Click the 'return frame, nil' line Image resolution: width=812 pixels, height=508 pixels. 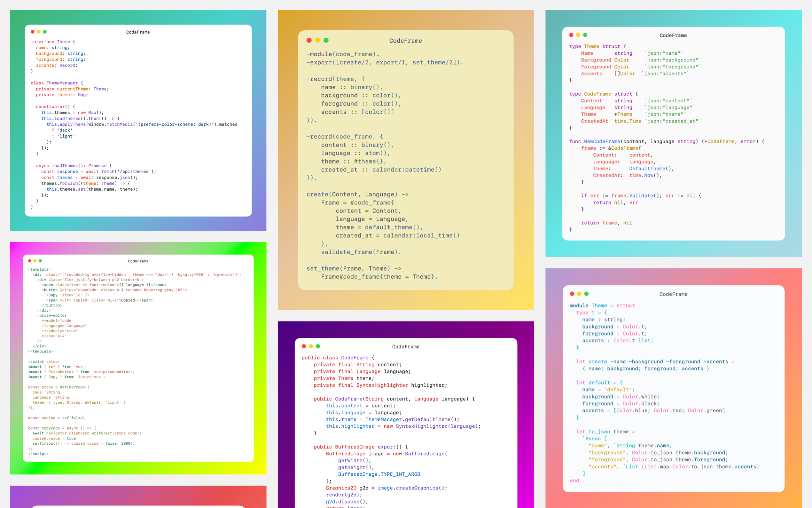(606, 223)
